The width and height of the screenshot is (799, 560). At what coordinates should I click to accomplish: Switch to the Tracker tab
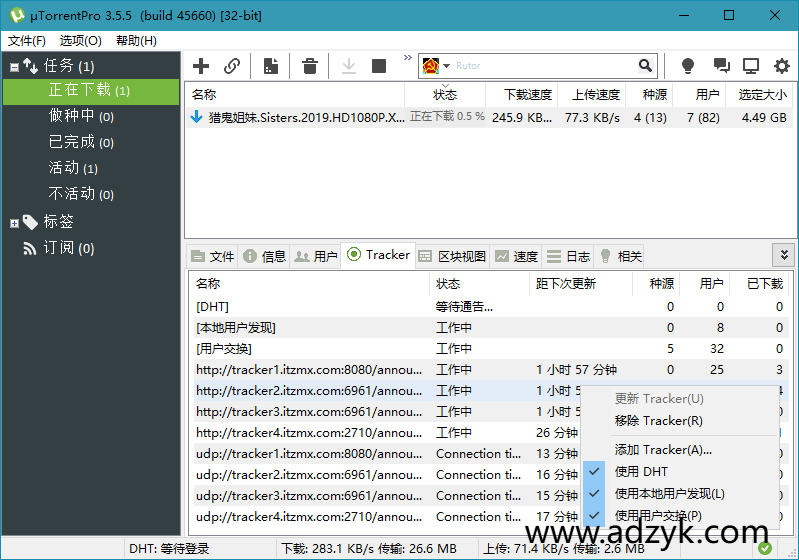378,255
